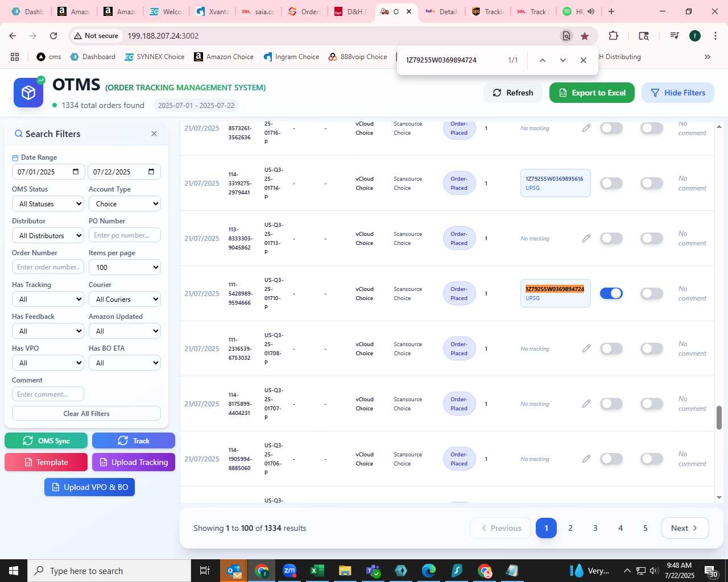Click edit pencil for order 113-8333303-9045862
This screenshot has width=728, height=582.
click(586, 238)
